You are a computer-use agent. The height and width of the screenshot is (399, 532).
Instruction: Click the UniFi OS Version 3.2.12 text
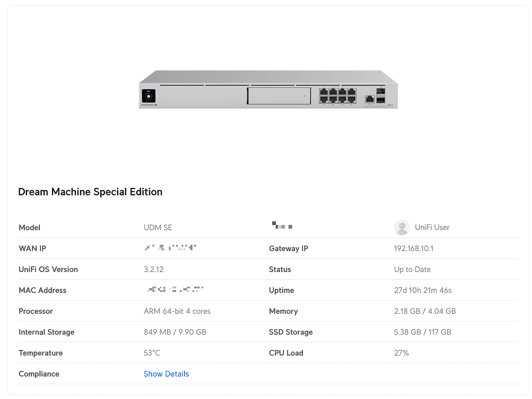point(154,269)
